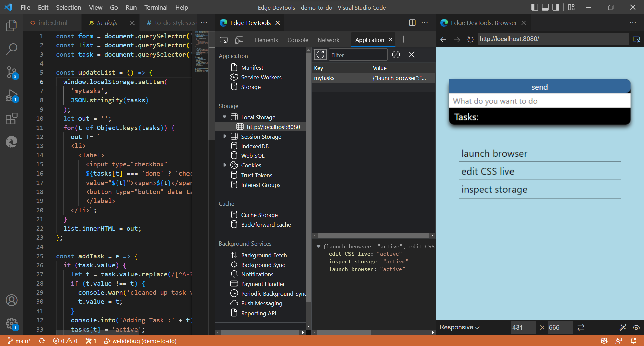Clear all local storage entries
Image resolution: width=644 pixels, height=346 pixels.
[396, 55]
